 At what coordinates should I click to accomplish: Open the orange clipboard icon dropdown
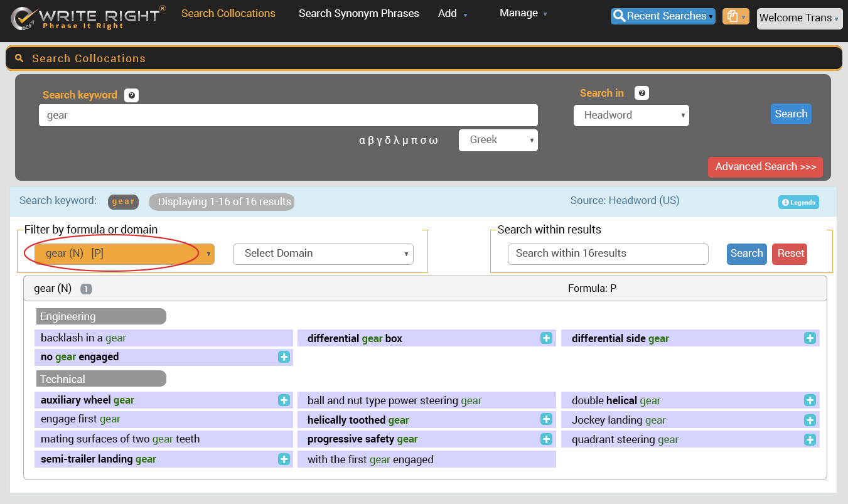(x=735, y=17)
